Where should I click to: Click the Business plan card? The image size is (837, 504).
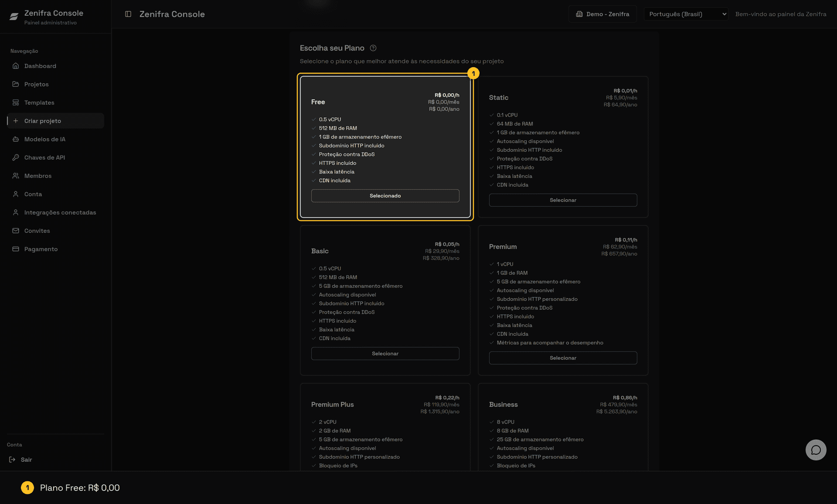pos(563,427)
